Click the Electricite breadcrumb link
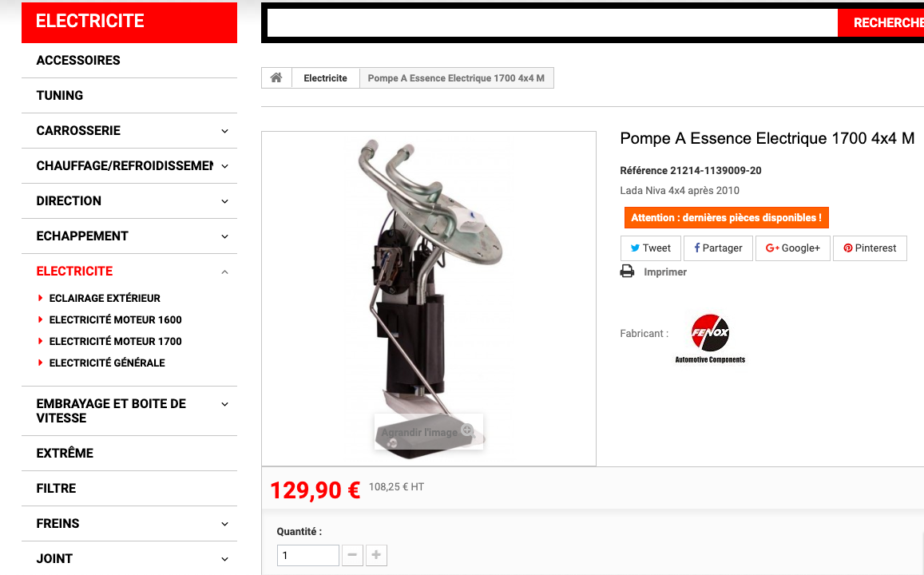The height and width of the screenshot is (575, 924). [x=325, y=77]
